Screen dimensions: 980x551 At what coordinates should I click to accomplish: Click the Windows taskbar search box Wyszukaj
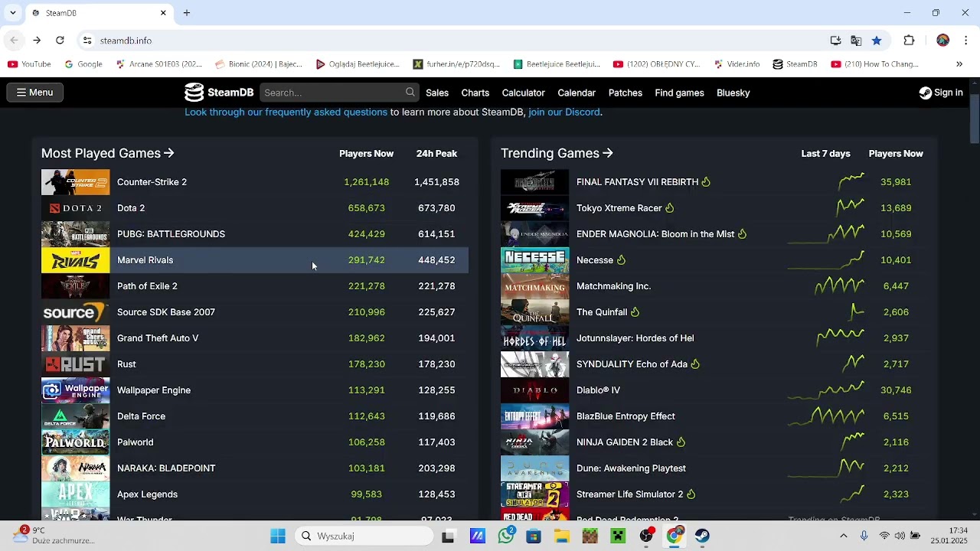[364, 536]
